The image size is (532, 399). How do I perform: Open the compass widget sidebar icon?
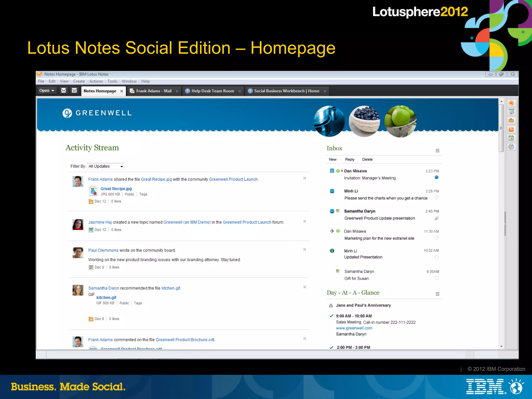tap(511, 147)
